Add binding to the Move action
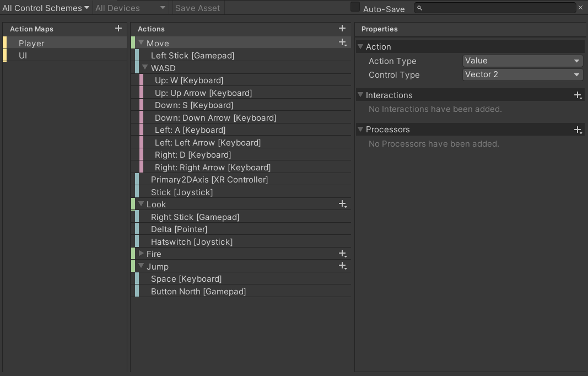 tap(342, 42)
